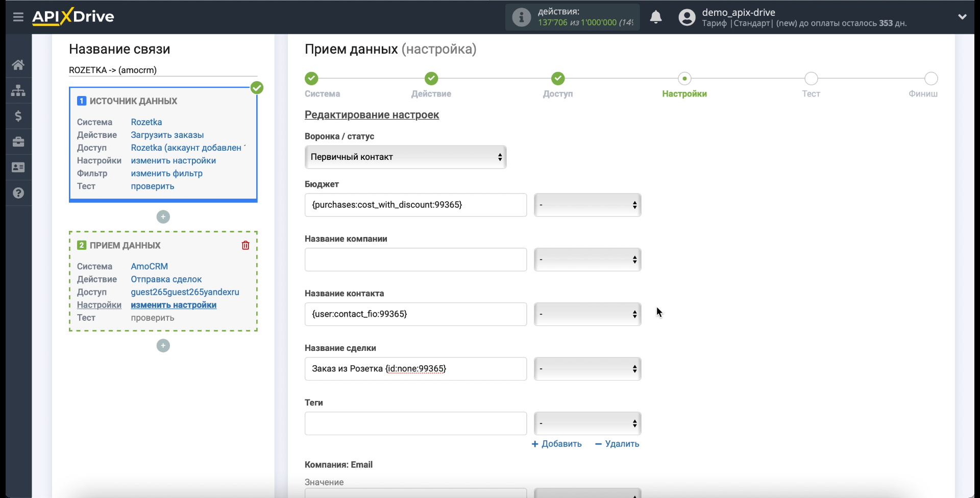Click the actions info icon
The height and width of the screenshot is (498, 980).
pos(521,17)
